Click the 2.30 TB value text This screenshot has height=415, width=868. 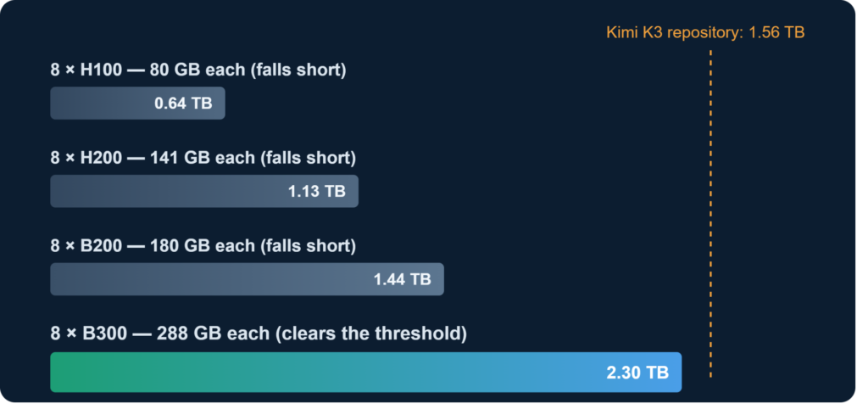(x=637, y=373)
